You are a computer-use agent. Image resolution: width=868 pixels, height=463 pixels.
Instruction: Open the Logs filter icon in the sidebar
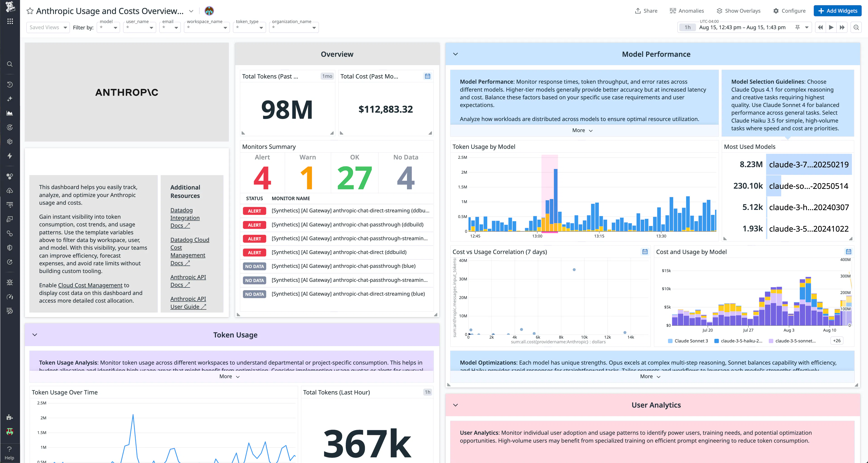[10, 204]
